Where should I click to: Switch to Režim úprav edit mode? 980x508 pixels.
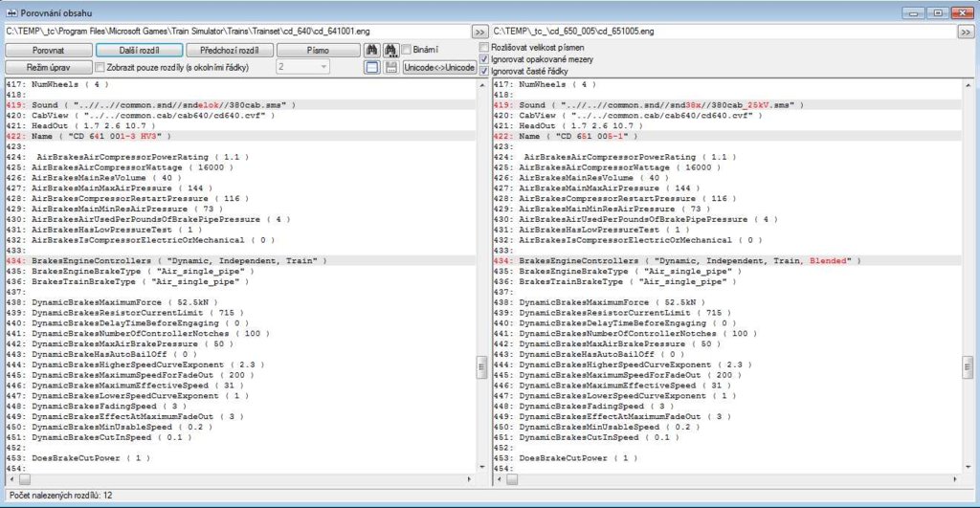[x=47, y=67]
